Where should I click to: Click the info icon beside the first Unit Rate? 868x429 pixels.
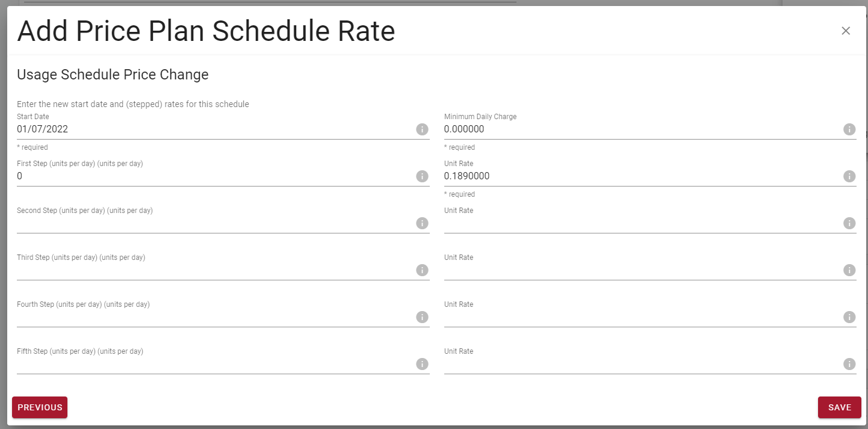(x=849, y=176)
